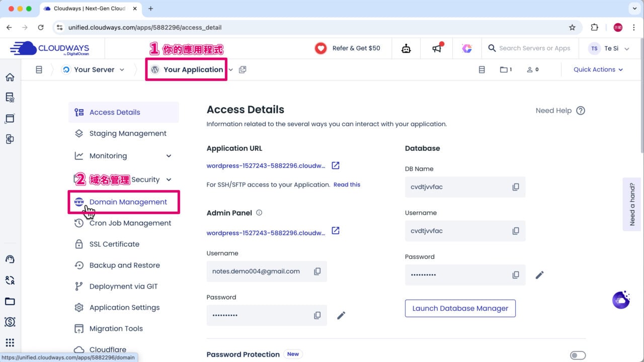Open the support headset icon in sidebar

coord(9,259)
